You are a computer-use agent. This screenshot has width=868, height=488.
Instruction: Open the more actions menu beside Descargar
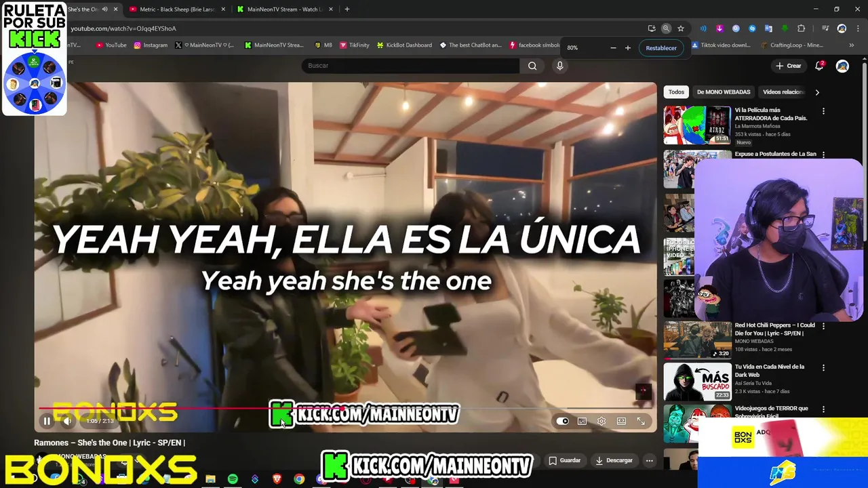pos(649,460)
